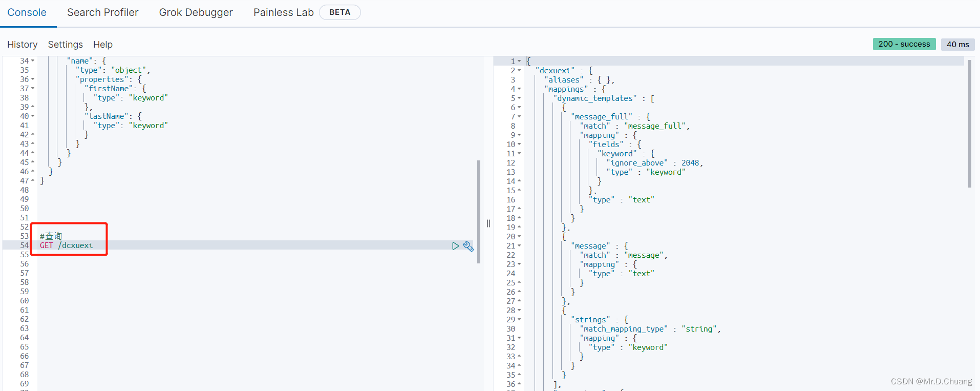Collapse the fold arrow at editor line 34
Viewport: 980px width, 391px height.
33,60
